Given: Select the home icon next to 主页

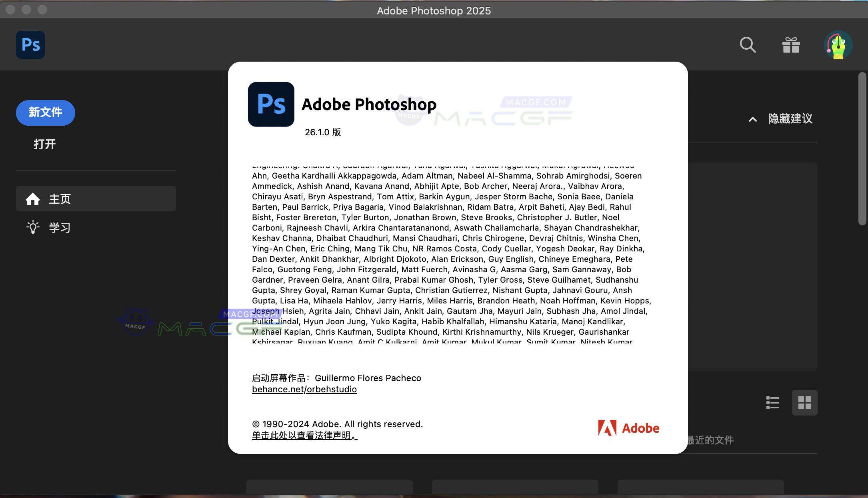Looking at the screenshot, I should point(33,199).
